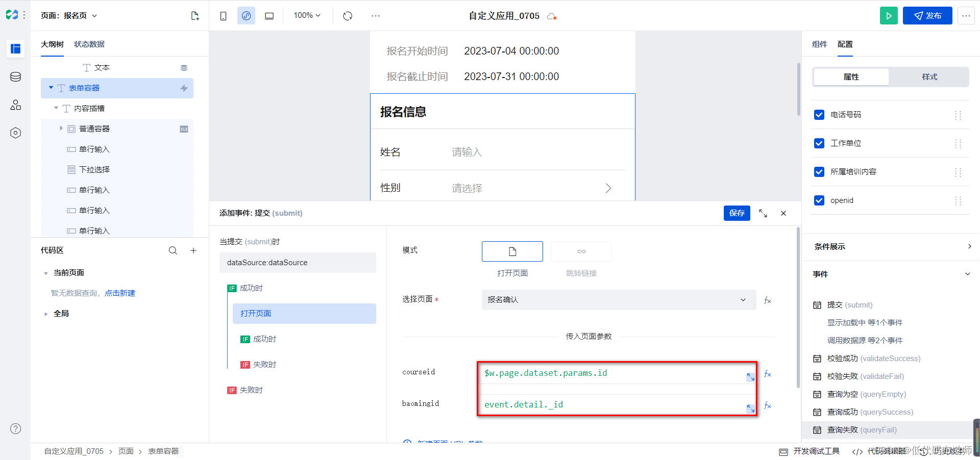
Task: Click the green preview play button
Action: [889, 16]
